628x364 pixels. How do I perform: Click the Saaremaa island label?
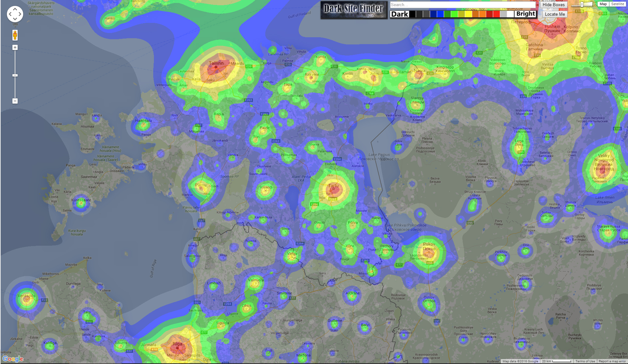89,177
